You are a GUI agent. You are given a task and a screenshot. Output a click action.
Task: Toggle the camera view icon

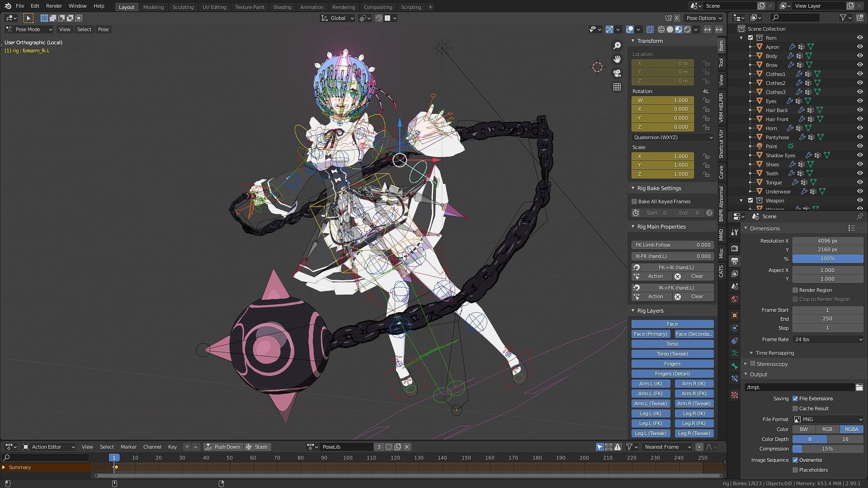[x=617, y=73]
